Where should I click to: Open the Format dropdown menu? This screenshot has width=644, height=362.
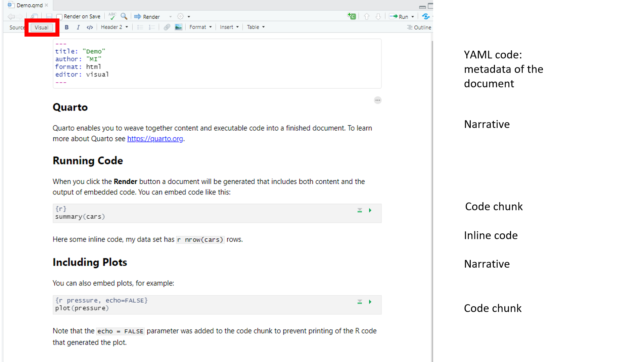[x=200, y=27]
